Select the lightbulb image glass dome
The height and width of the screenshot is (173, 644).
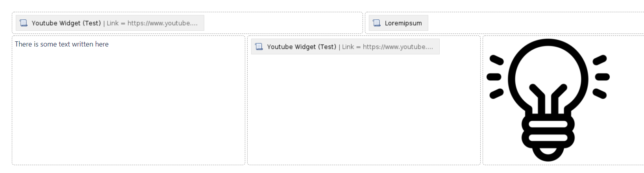pyautogui.click(x=548, y=75)
